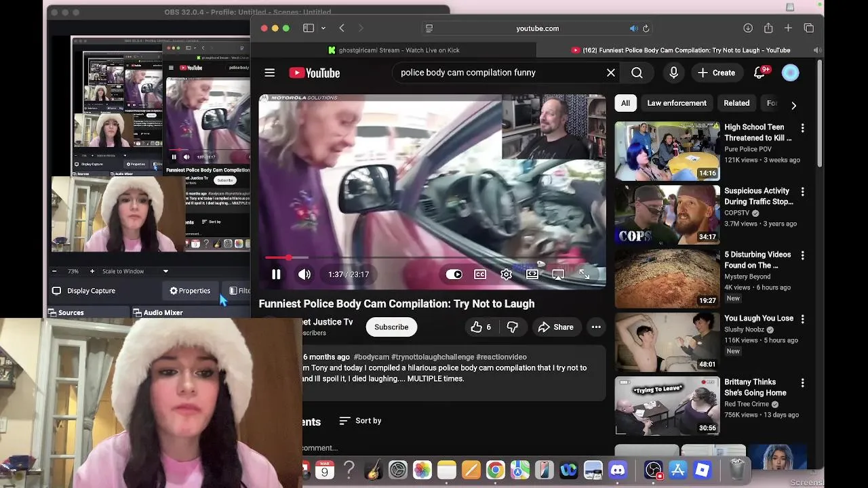
Task: Switch the player to theater mode
Action: 532,274
